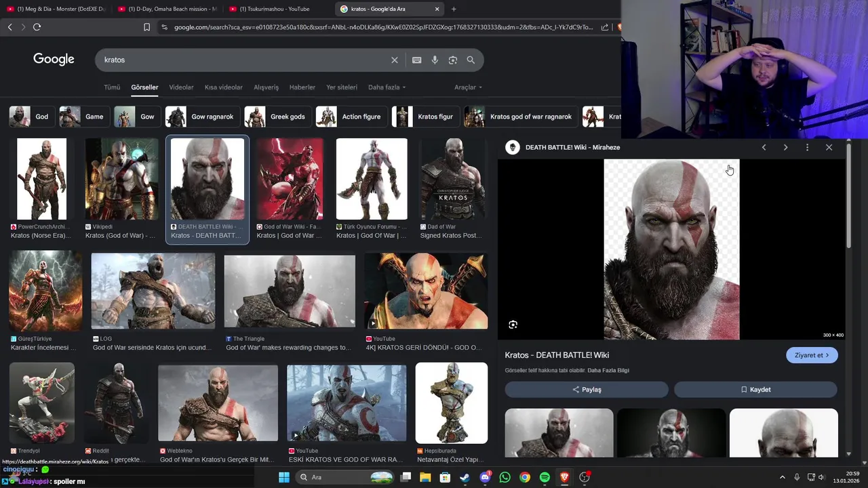Open Kratos (Norse Era) PowerCrunch thumbnail
Screen dimensions: 868x488
point(42,179)
